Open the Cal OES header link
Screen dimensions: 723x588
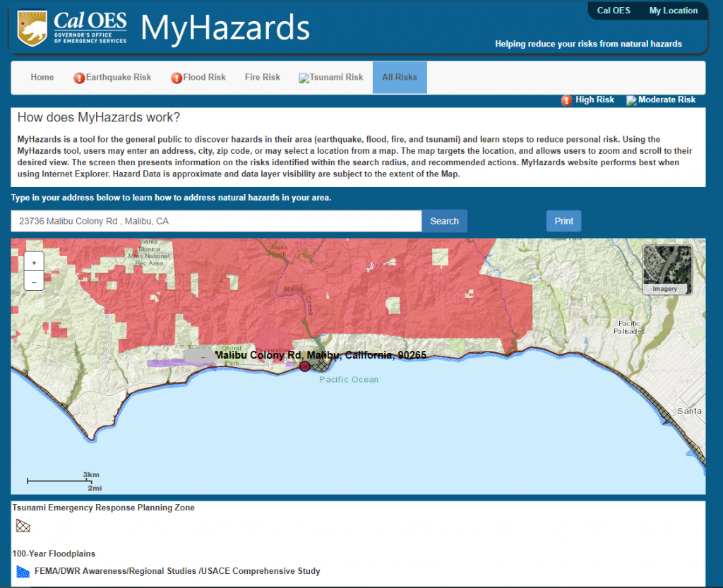(x=614, y=11)
